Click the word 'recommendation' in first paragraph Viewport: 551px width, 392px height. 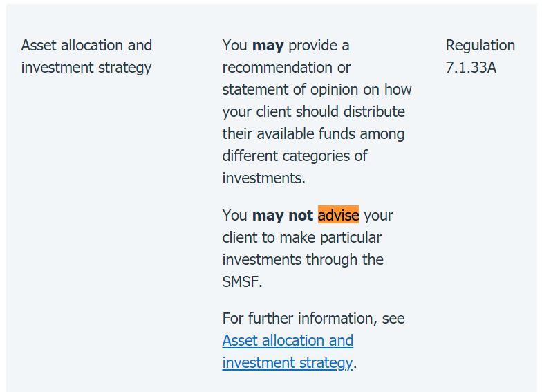[278, 68]
